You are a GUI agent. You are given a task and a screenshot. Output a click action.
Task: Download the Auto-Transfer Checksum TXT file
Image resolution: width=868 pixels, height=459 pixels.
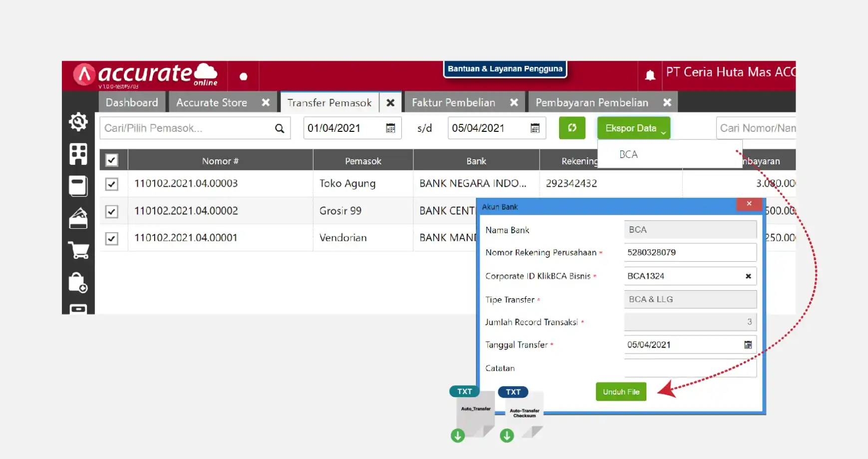click(x=507, y=436)
